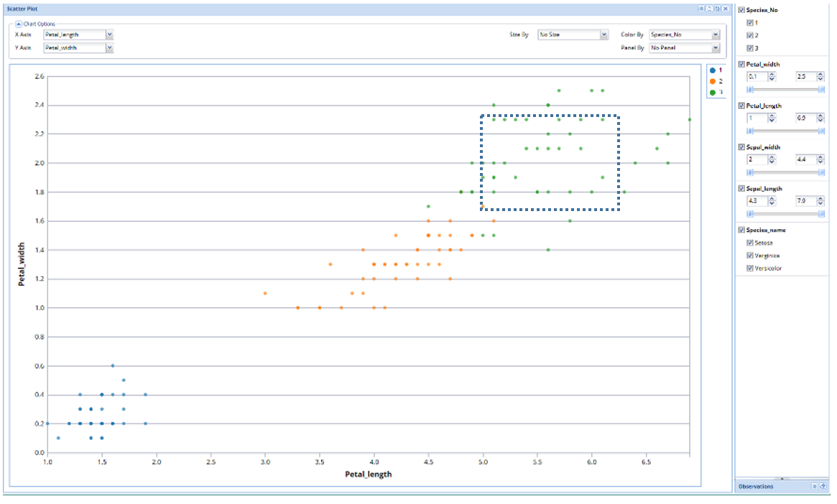
Task: Collapse the Chart Options section
Action: (x=18, y=23)
